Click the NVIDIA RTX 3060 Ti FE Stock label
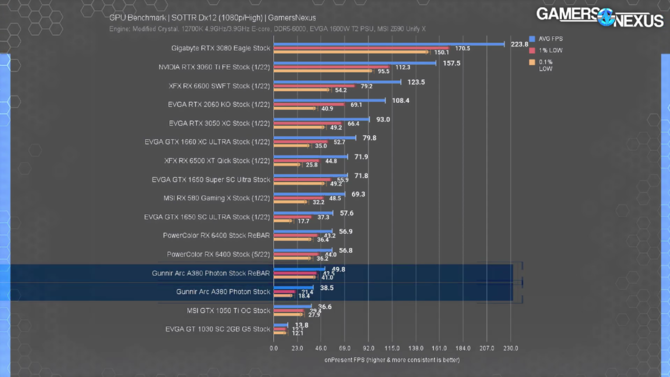Viewport: 670px width, 377px height. point(214,67)
